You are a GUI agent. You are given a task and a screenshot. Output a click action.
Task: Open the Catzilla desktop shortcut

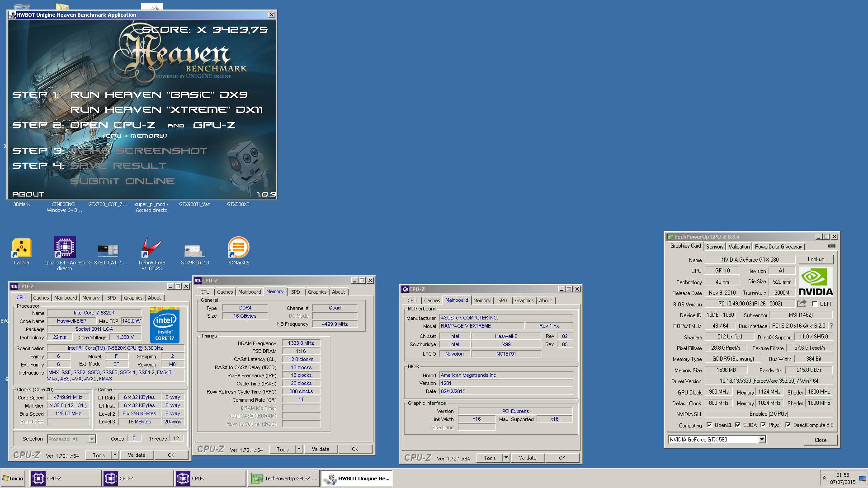21,248
